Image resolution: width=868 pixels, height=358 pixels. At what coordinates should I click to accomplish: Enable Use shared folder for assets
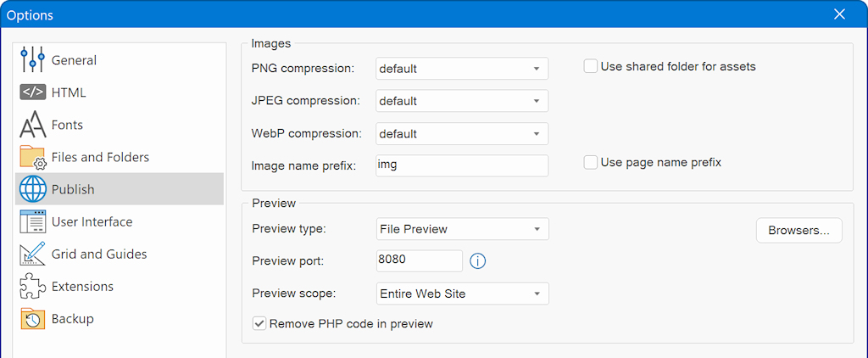click(591, 66)
